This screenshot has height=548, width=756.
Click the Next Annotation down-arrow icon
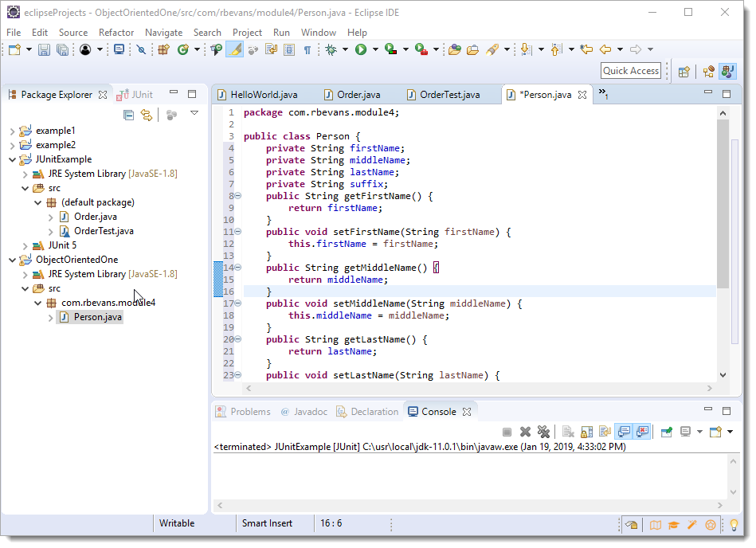[527, 49]
